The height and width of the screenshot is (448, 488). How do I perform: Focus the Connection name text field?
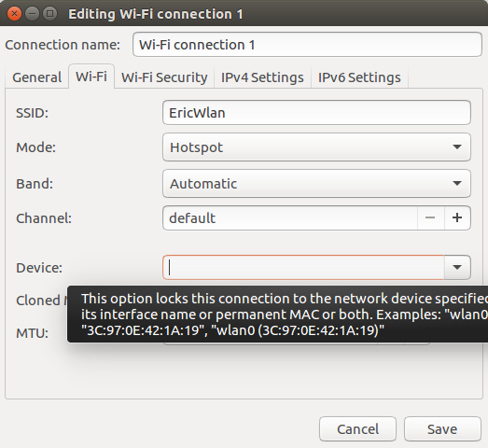307,45
